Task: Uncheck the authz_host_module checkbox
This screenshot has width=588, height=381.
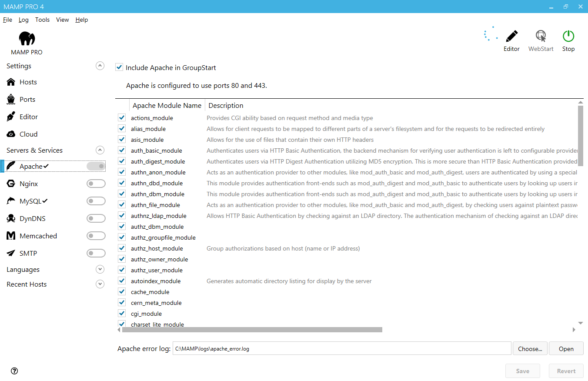Action: pyautogui.click(x=122, y=248)
